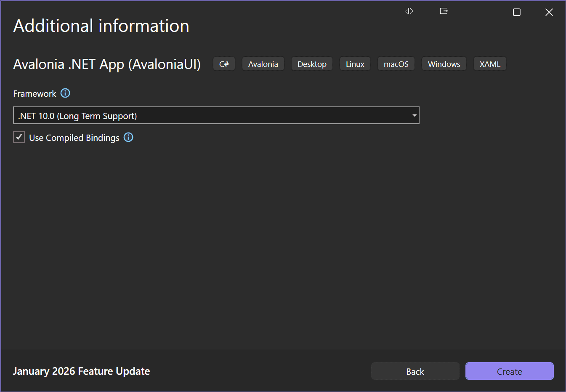Click the Linux tag
The height and width of the screenshot is (392, 566).
pos(355,64)
